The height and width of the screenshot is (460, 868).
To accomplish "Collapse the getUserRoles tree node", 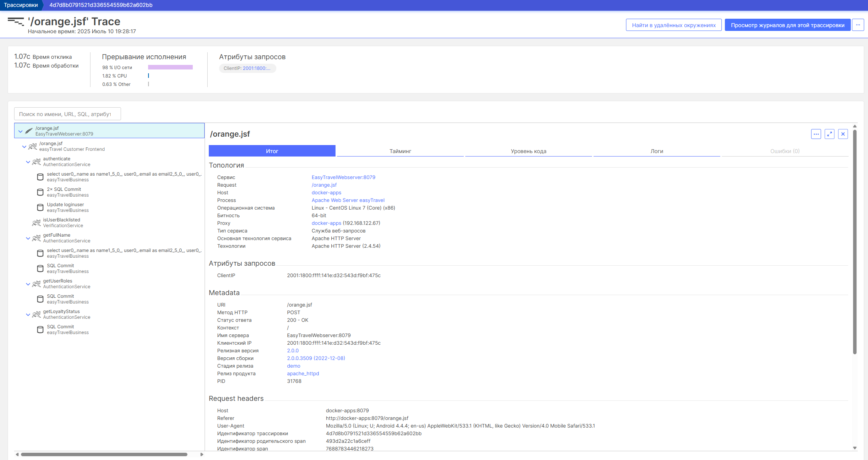I will tap(28, 284).
